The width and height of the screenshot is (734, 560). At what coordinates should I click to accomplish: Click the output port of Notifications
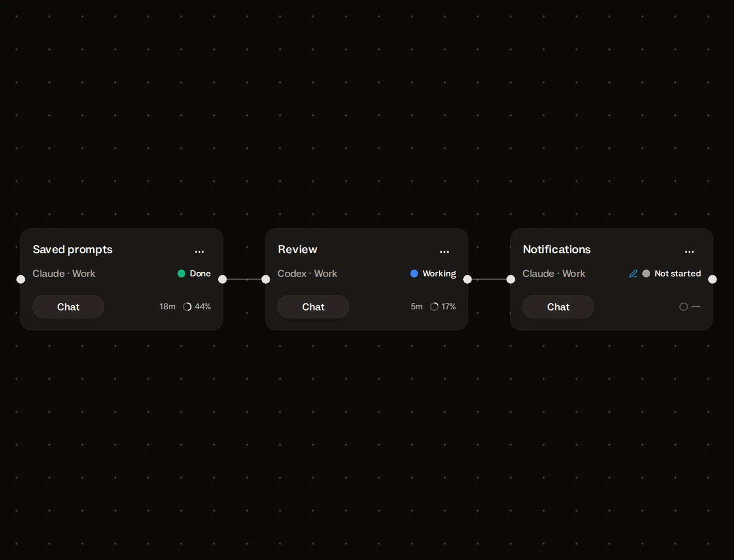pos(712,279)
